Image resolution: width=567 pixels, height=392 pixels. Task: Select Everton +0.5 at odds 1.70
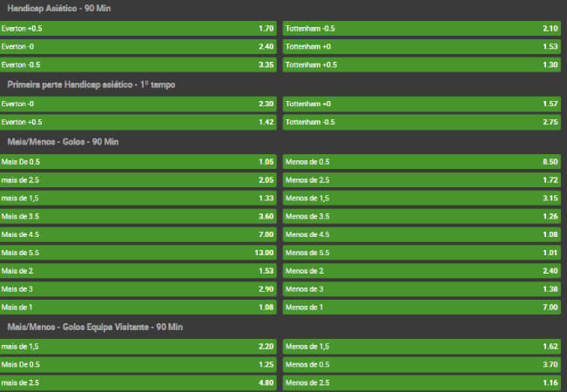[x=138, y=28]
